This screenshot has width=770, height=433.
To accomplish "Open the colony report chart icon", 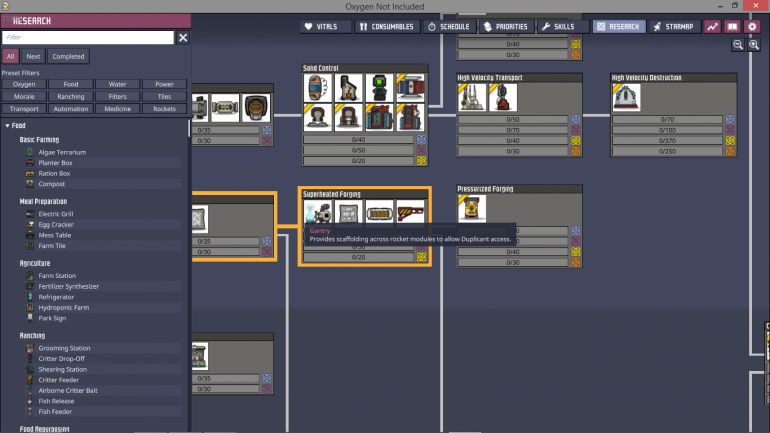I will (x=712, y=27).
